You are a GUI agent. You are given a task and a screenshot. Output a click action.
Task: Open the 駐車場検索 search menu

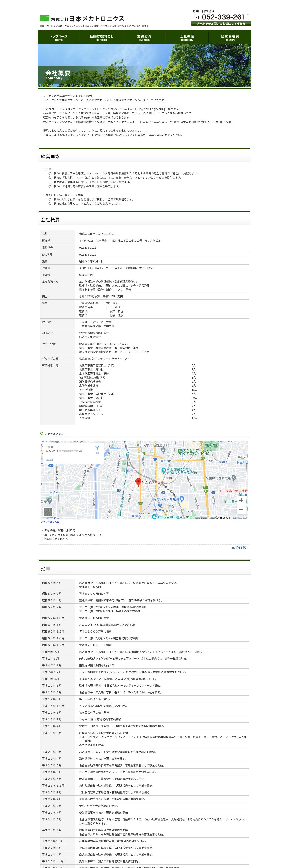pos(230,37)
